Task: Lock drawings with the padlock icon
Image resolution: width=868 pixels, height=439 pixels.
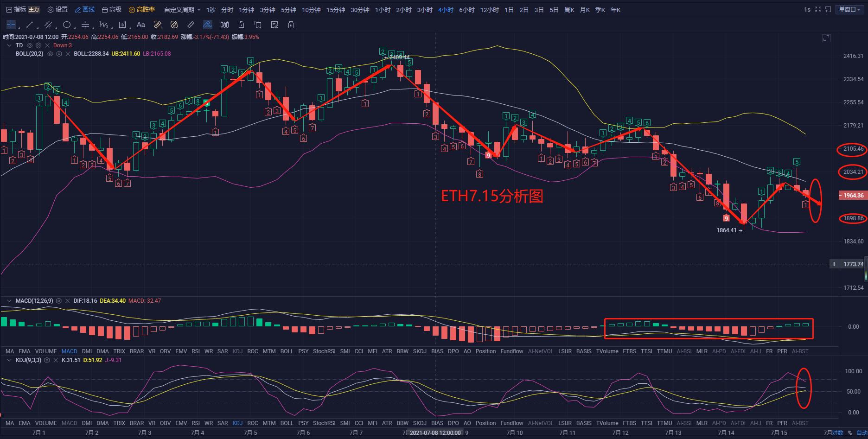Action: click(241, 25)
